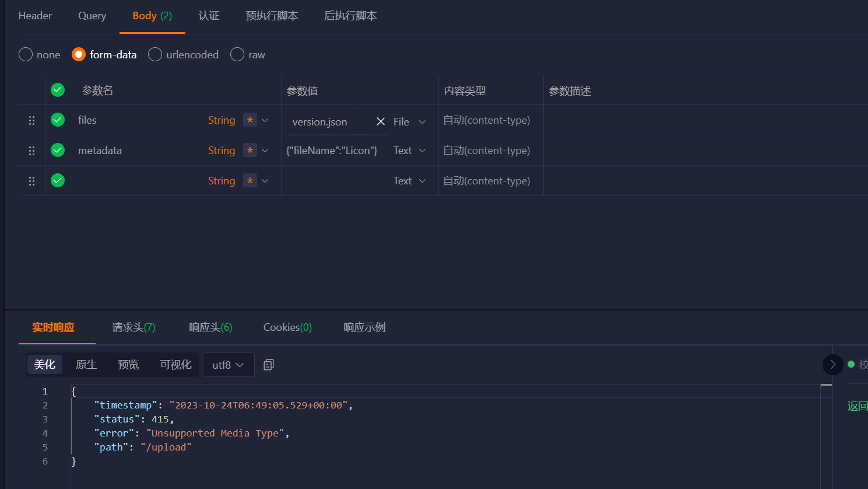This screenshot has height=489, width=868.
Task: Toggle the select-all check in the 参数名 header
Action: (58, 90)
